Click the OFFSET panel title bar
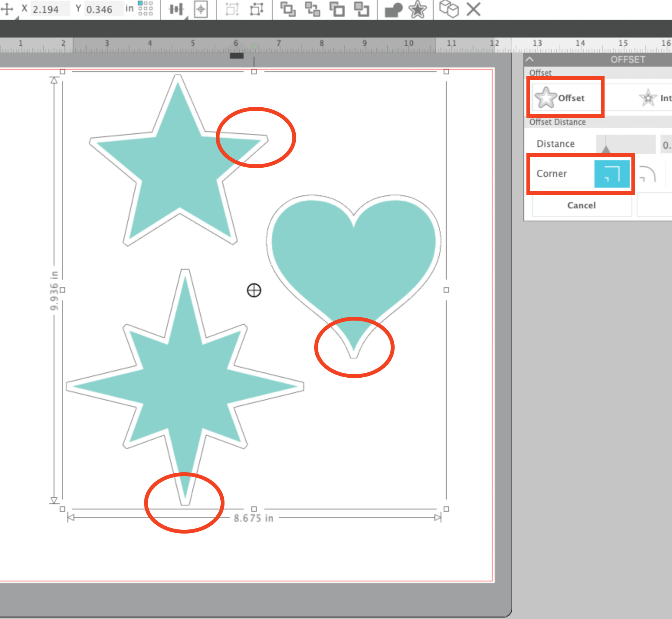Image resolution: width=672 pixels, height=619 pixels. point(628,59)
